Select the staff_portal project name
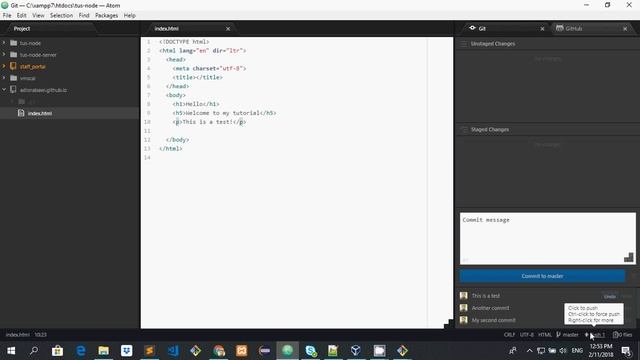 coord(33,67)
